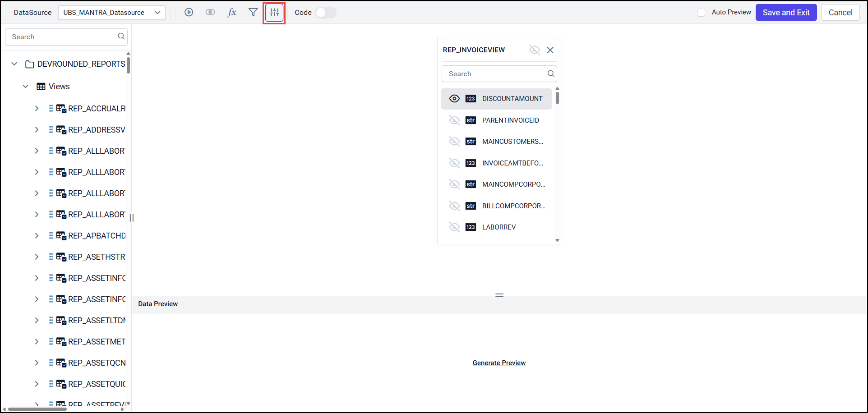Click the view icon of REP_ASETHSTR
This screenshot has height=413, width=868.
coord(61,257)
